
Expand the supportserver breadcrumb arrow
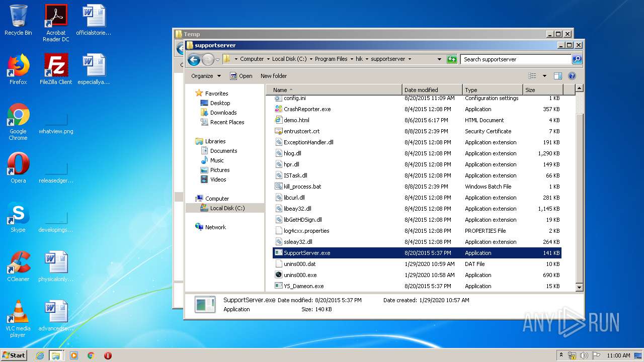(410, 59)
